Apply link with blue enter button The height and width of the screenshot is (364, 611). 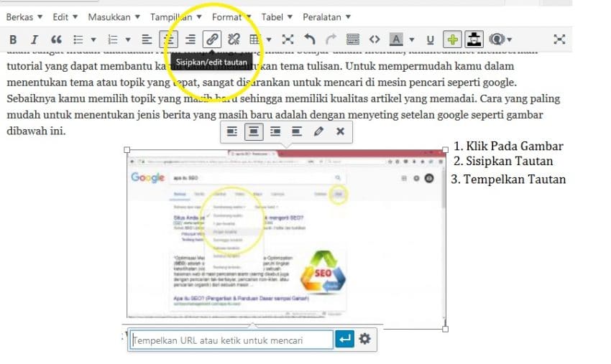344,339
